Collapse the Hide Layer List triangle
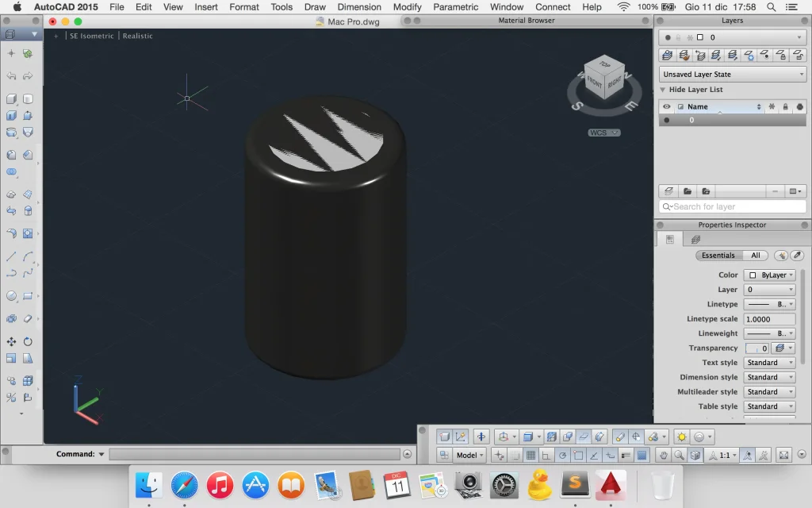Image resolution: width=812 pixels, height=508 pixels. [662, 90]
